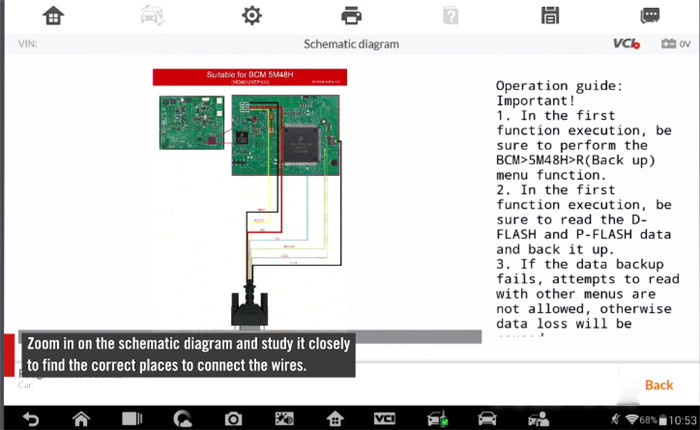The image size is (700, 430).
Task: Tap the 10:53 clock
Action: 683,420
